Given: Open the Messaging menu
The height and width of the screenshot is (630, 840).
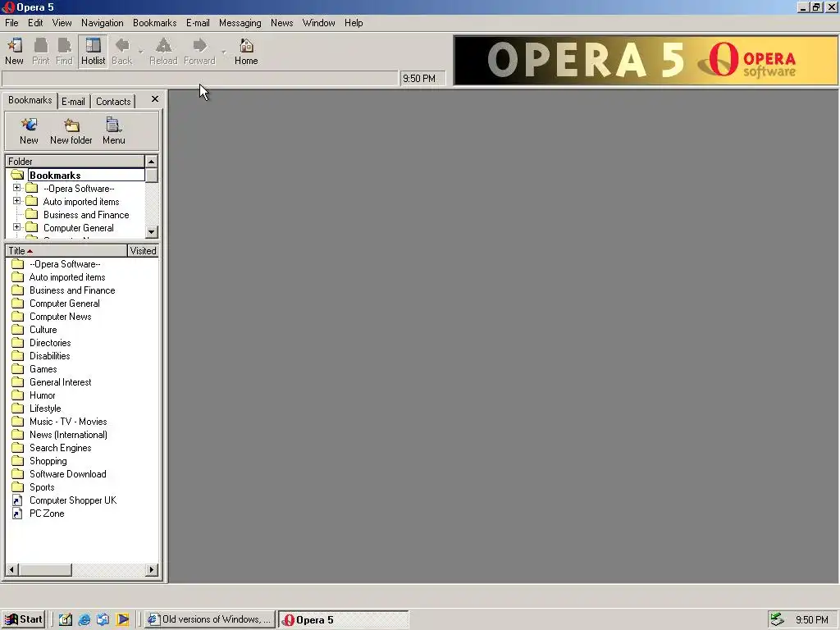Looking at the screenshot, I should pos(240,22).
